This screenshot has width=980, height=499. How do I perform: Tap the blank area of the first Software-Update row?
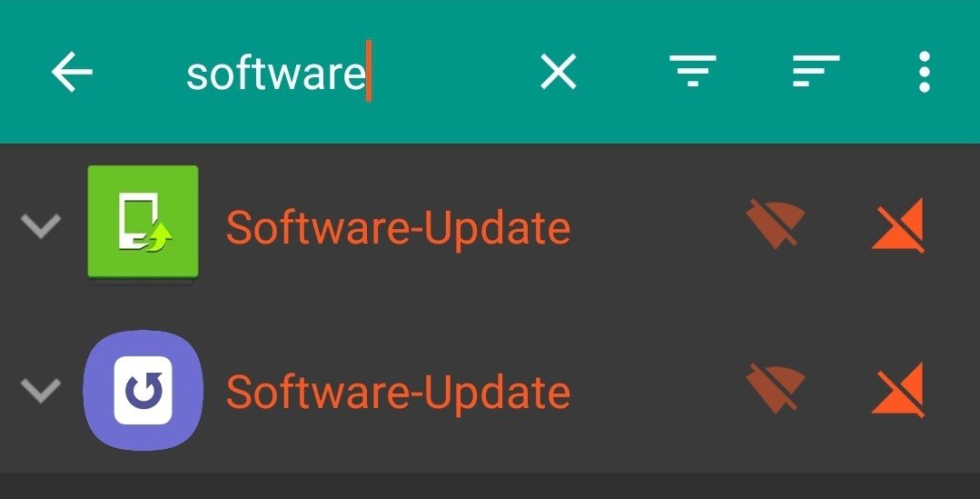point(657,226)
